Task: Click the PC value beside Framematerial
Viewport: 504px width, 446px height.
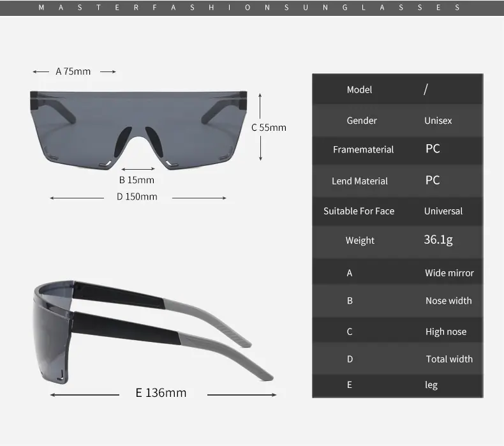Action: coord(433,149)
